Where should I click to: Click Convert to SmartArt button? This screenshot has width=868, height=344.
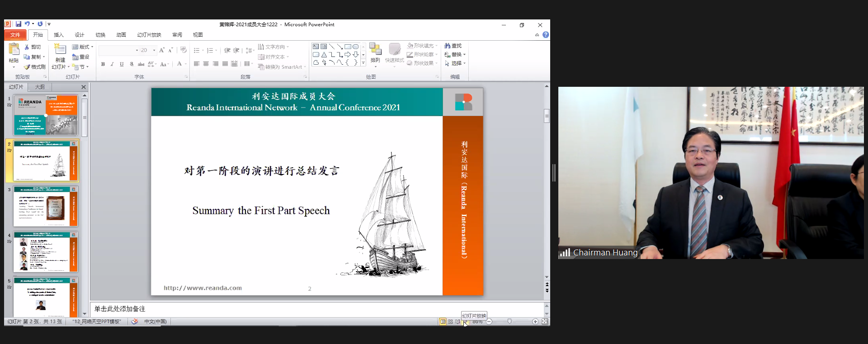pos(282,67)
